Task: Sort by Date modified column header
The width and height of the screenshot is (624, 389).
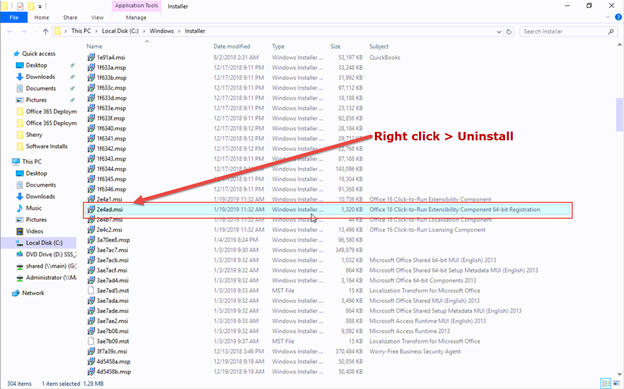Action: point(232,47)
